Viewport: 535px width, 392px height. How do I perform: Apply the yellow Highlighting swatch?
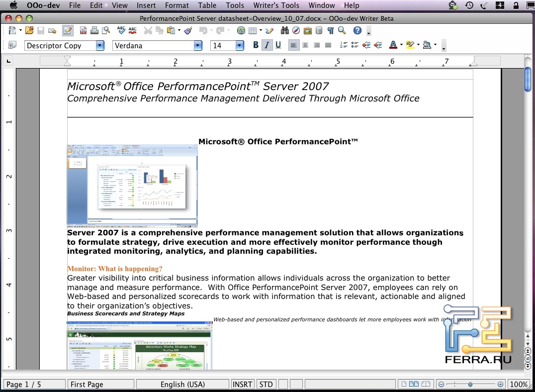410,45
